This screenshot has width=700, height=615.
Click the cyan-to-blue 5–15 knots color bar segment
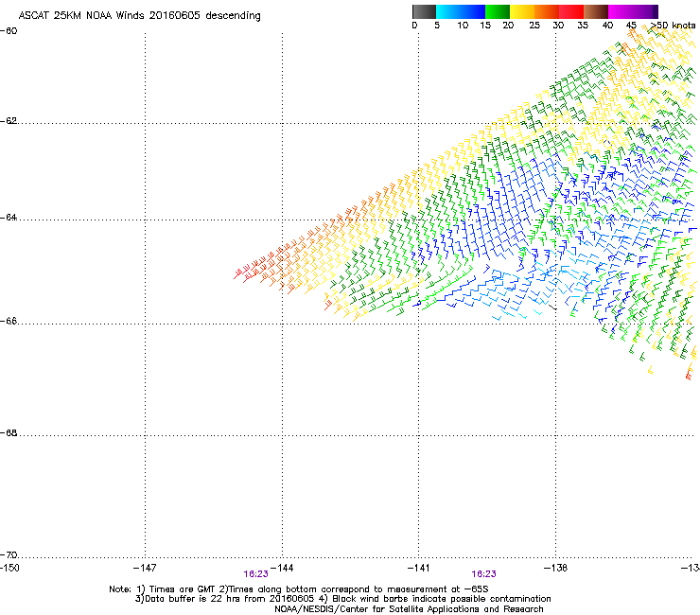pos(461,11)
